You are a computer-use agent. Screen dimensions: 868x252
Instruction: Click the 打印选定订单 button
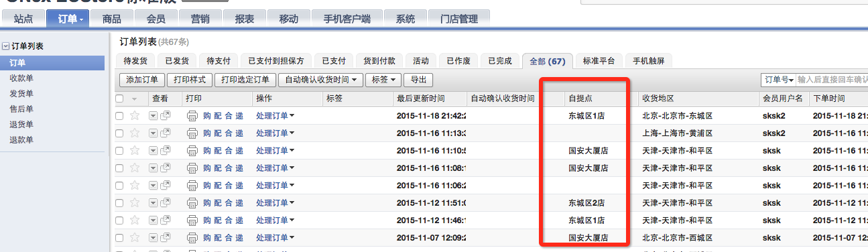245,80
